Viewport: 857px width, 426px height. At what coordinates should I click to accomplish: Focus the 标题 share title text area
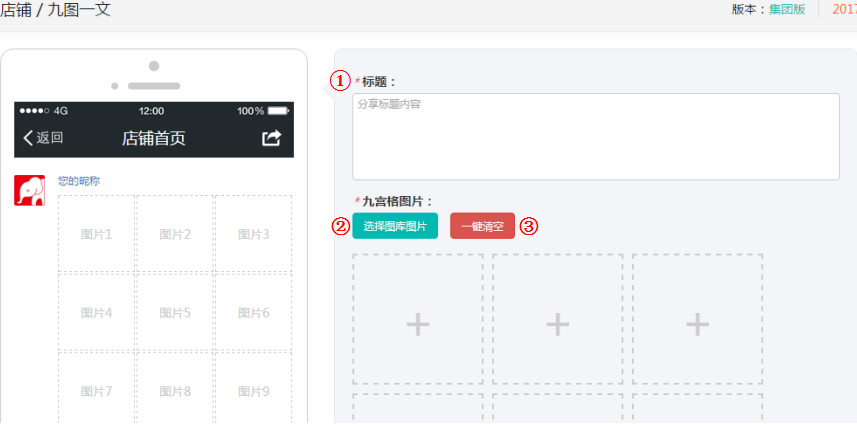click(595, 137)
